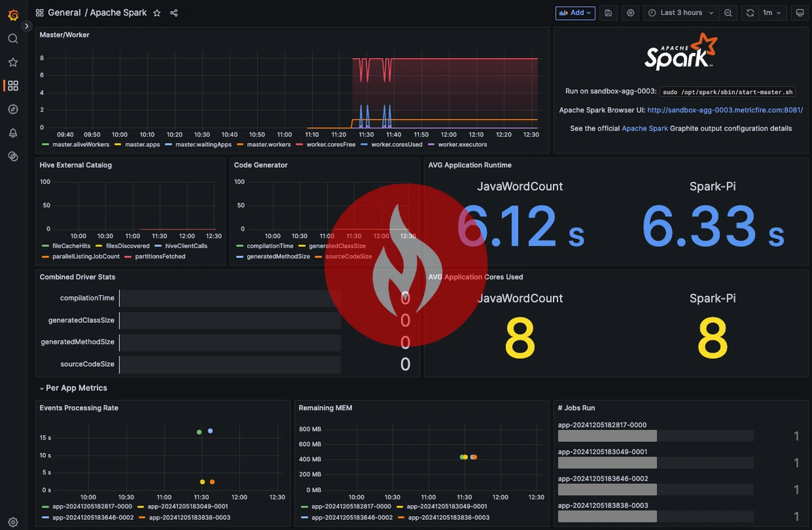
Task: Open the 1m auto-refresh interval dropdown
Action: click(x=773, y=13)
